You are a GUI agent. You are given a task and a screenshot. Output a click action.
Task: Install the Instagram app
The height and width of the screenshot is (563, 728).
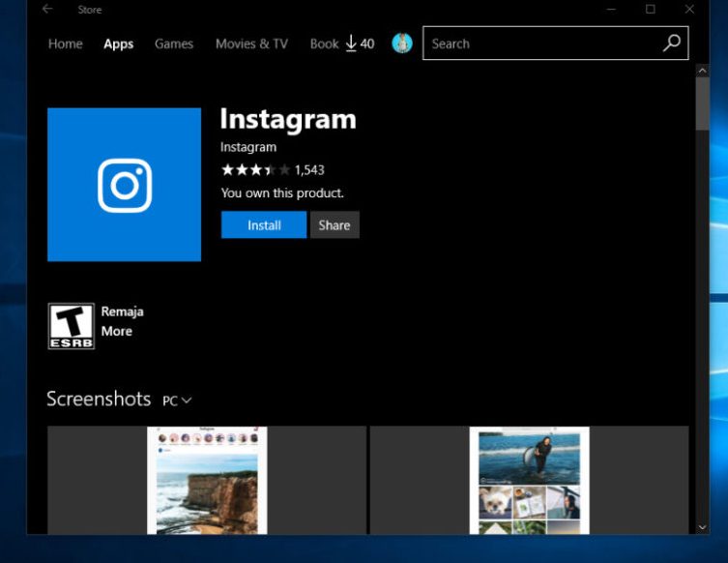(x=264, y=224)
